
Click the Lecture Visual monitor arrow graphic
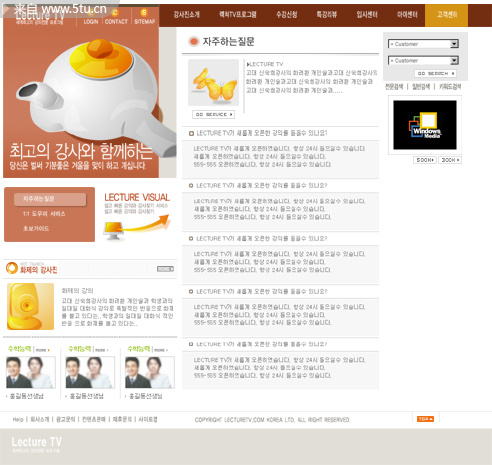coord(137,226)
